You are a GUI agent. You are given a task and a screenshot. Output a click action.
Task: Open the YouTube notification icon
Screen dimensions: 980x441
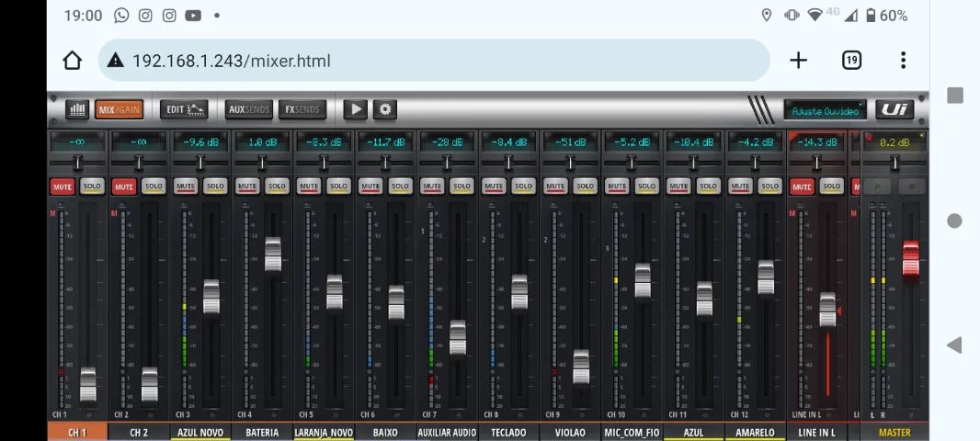(x=193, y=16)
